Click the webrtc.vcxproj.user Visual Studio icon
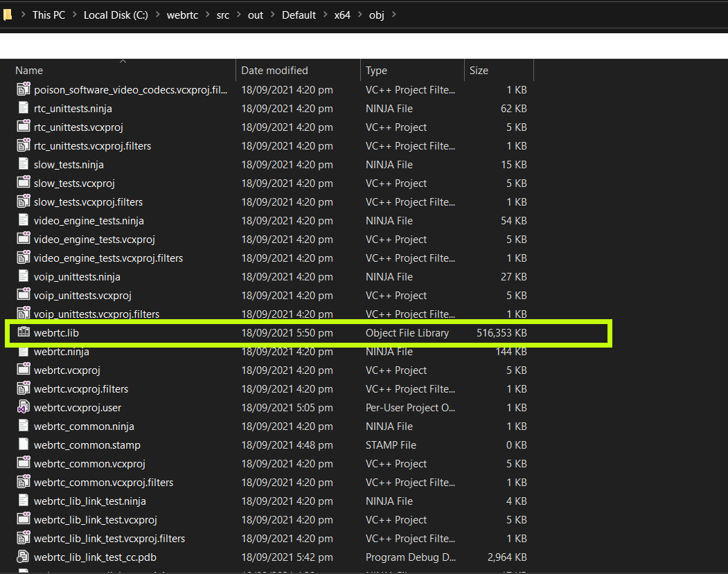Viewport: 728px width, 574px height. pyautogui.click(x=24, y=407)
